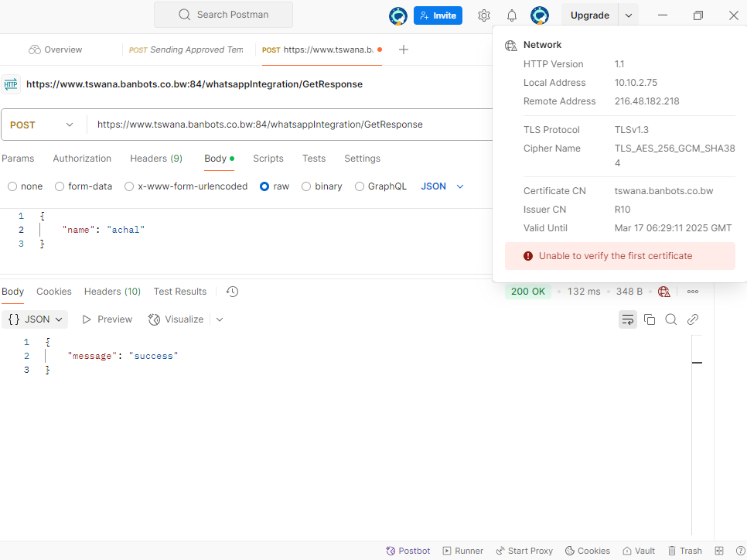Toggle the wrap lines icon in response
This screenshot has width=747, height=560.
coord(628,319)
